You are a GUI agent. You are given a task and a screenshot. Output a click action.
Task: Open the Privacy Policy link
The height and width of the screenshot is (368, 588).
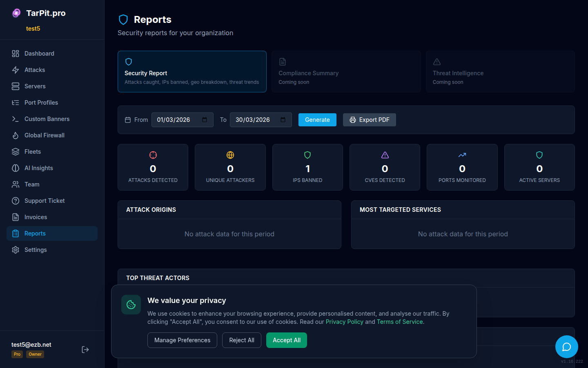[x=344, y=322]
